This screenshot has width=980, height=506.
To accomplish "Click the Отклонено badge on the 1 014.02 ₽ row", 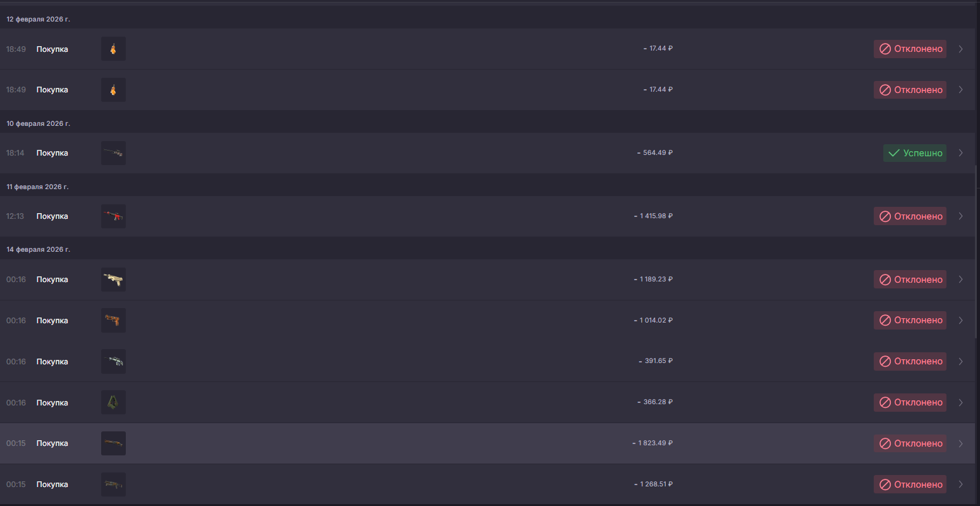I will [x=910, y=320].
